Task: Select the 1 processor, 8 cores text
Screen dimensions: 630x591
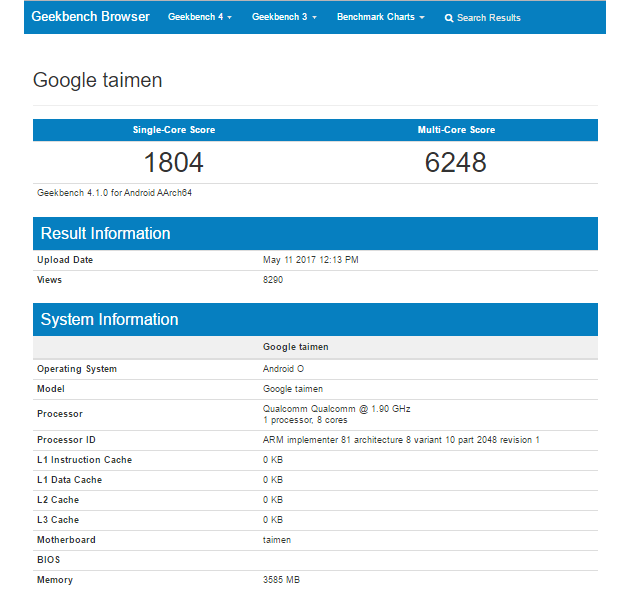Action: coord(305,420)
